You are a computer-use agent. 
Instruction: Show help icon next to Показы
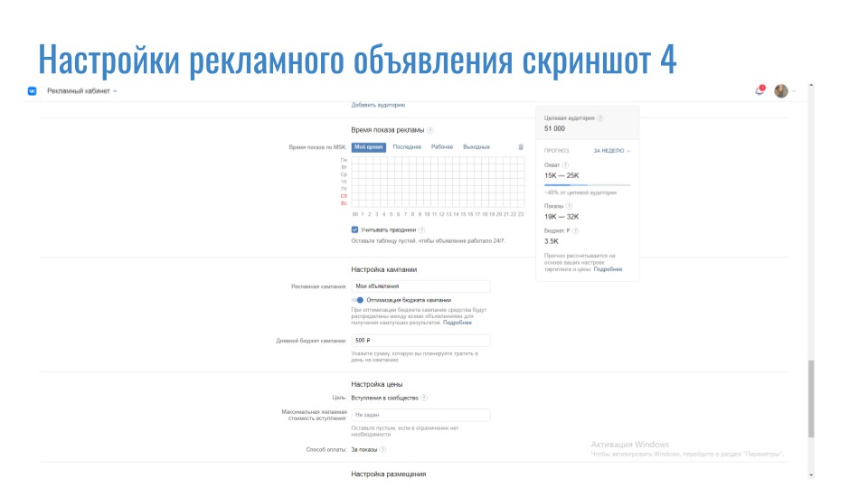pos(569,206)
